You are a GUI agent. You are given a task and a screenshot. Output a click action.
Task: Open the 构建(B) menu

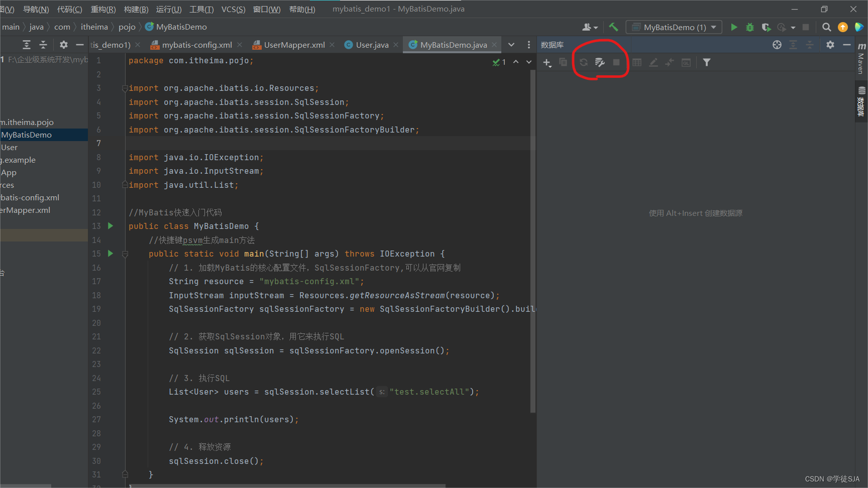coord(136,9)
